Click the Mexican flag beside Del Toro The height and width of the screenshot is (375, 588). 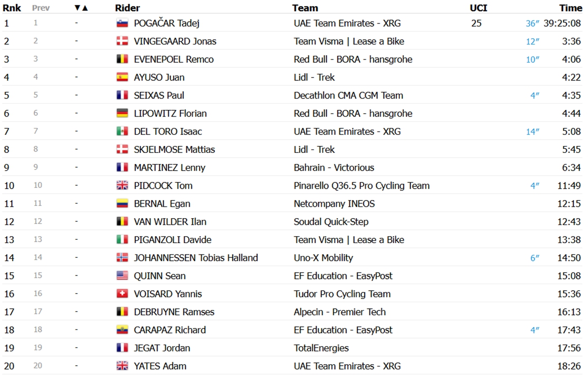coord(122,131)
